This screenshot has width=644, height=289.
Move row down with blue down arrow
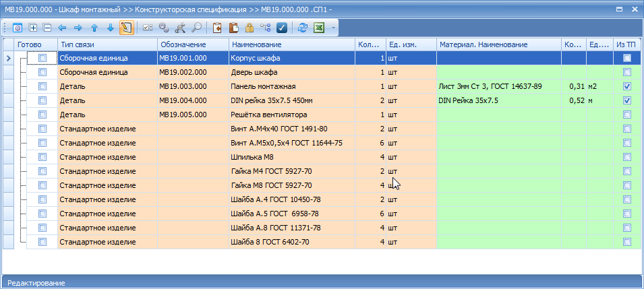click(x=110, y=28)
